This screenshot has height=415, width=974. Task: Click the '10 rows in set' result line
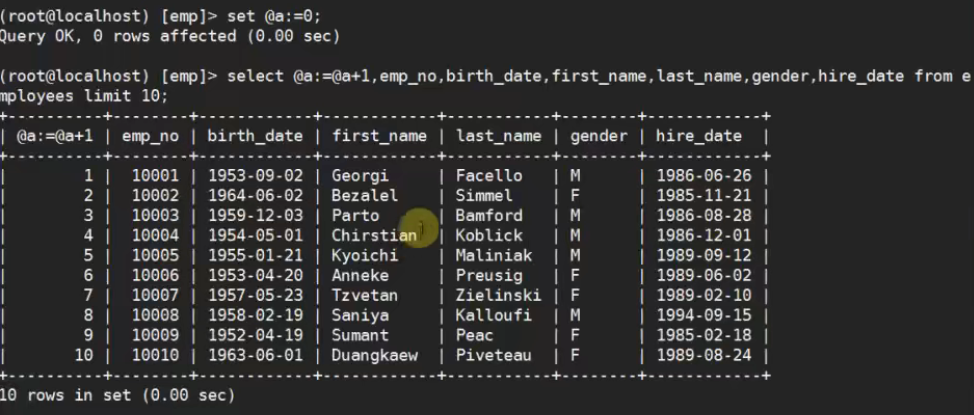[118, 395]
